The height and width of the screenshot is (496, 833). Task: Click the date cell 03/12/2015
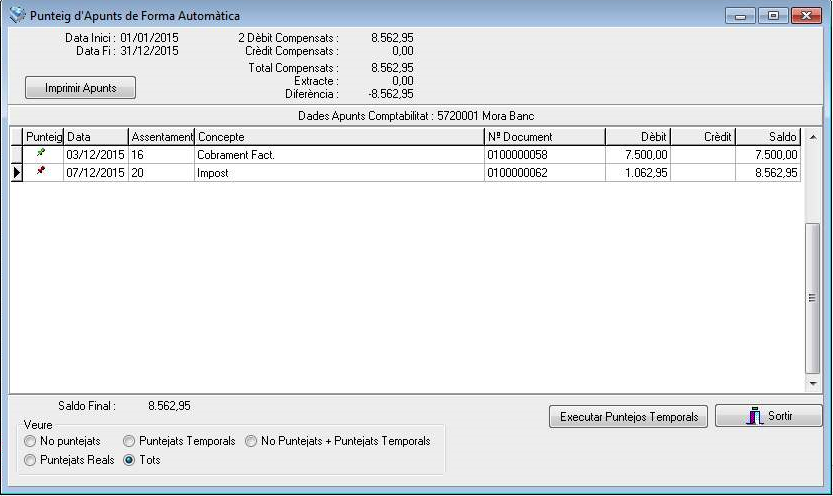pyautogui.click(x=96, y=155)
